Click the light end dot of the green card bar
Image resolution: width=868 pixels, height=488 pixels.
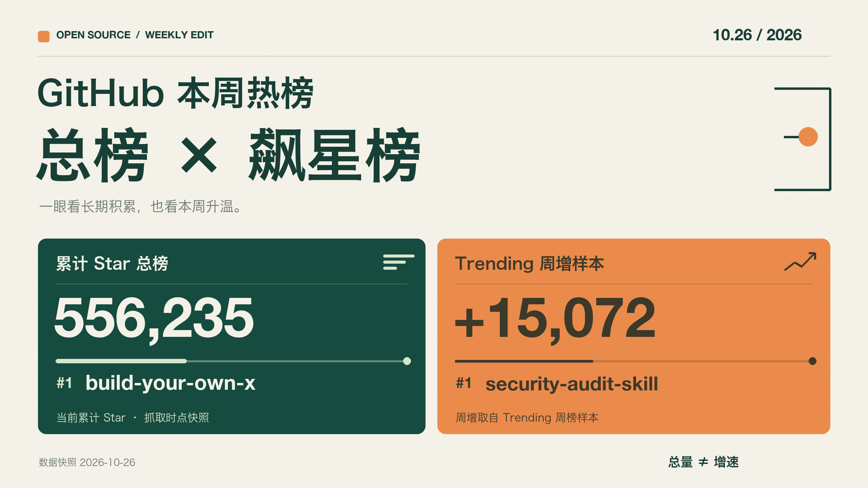pos(407,361)
